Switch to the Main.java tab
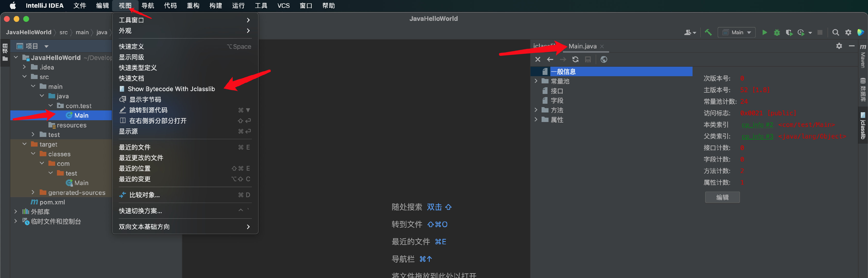Viewport: 868px width, 278px height. pos(582,46)
